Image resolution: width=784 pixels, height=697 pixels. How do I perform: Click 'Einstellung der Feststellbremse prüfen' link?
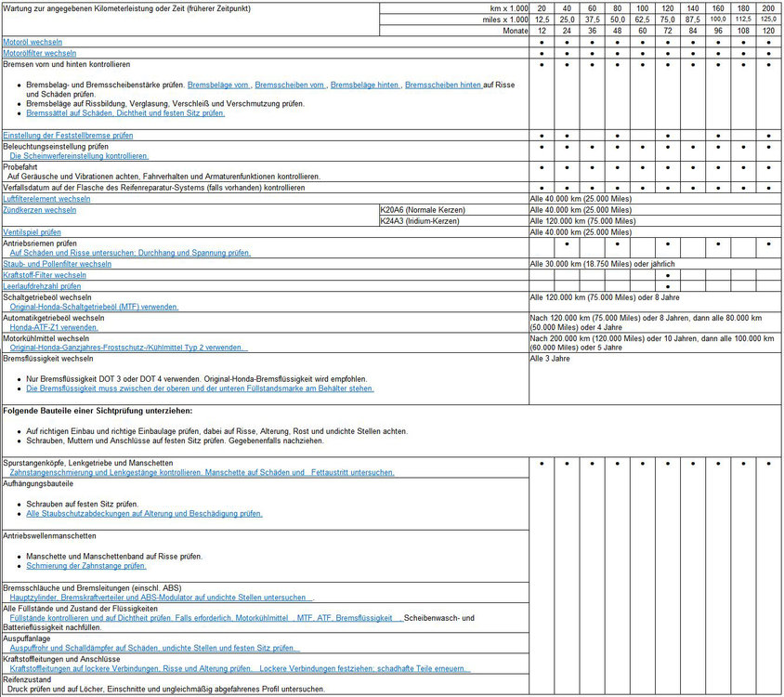(x=68, y=136)
